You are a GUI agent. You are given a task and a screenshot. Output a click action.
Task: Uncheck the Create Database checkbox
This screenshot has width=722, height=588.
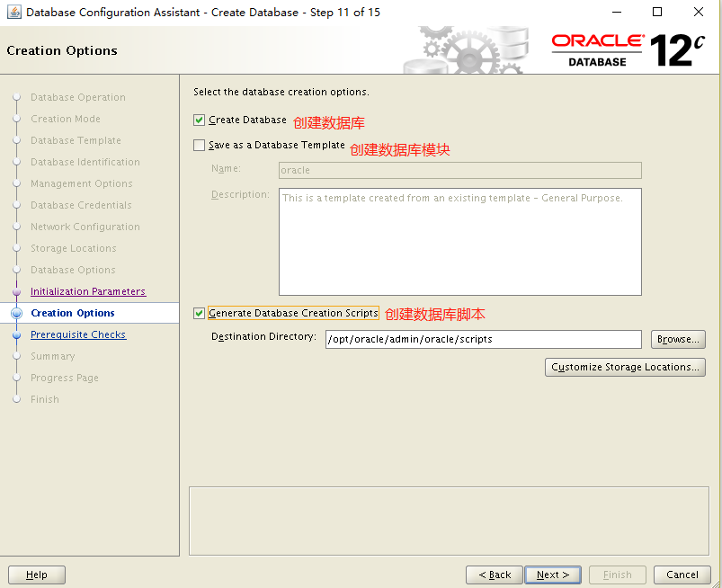pos(199,120)
